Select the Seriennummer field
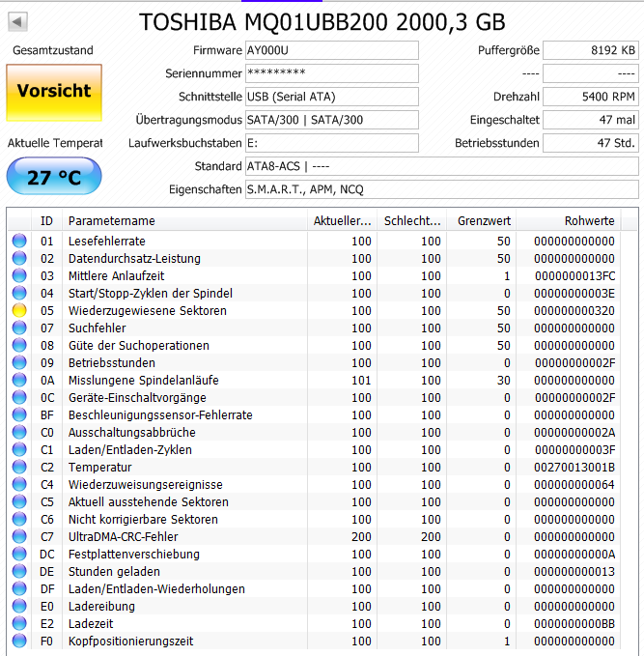The height and width of the screenshot is (656, 644). [x=331, y=73]
